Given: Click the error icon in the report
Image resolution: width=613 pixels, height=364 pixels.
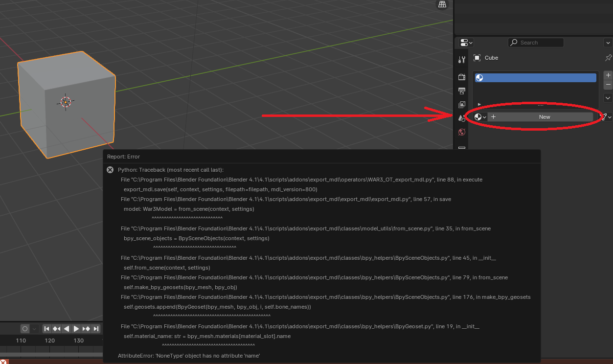Looking at the screenshot, I should click(110, 170).
